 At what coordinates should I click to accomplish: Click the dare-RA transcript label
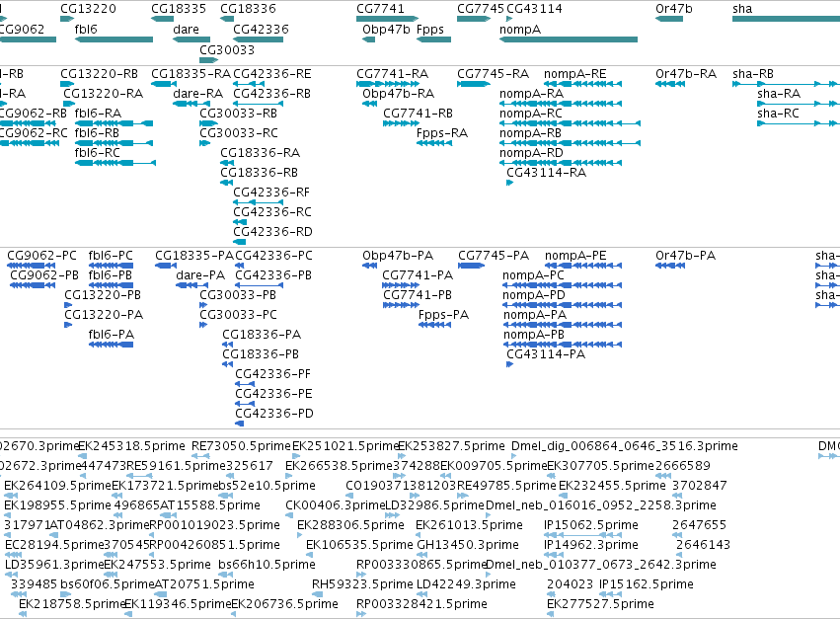(x=197, y=93)
